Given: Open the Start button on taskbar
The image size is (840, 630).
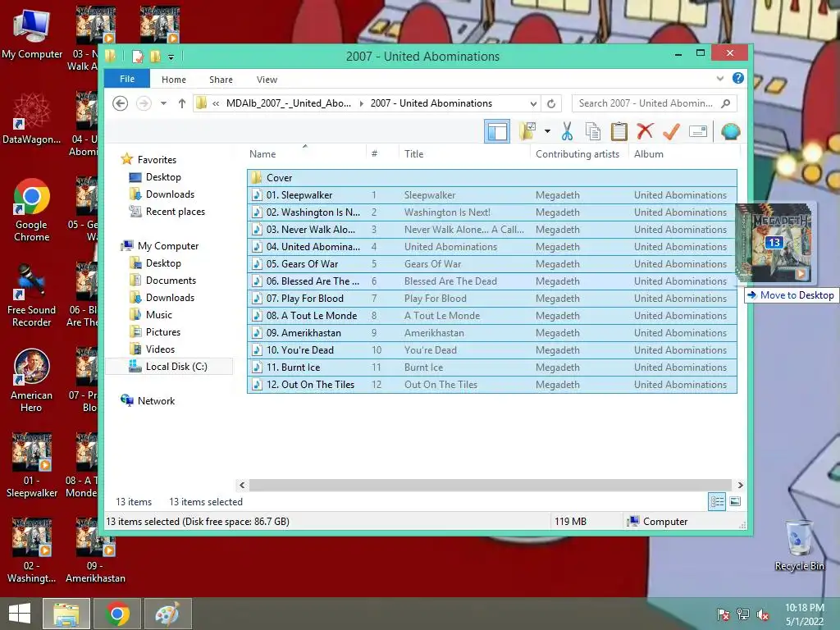Looking at the screenshot, I should (x=20, y=614).
